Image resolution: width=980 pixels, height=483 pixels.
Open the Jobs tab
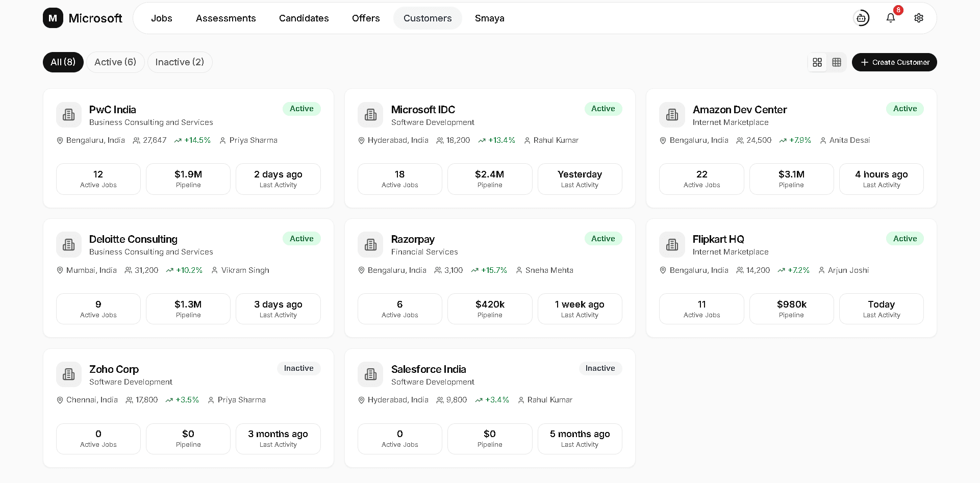pyautogui.click(x=161, y=18)
